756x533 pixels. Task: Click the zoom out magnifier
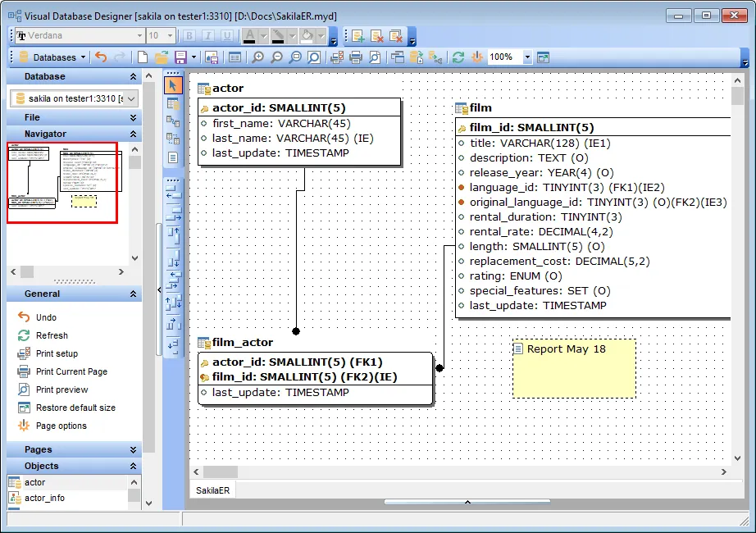[277, 57]
